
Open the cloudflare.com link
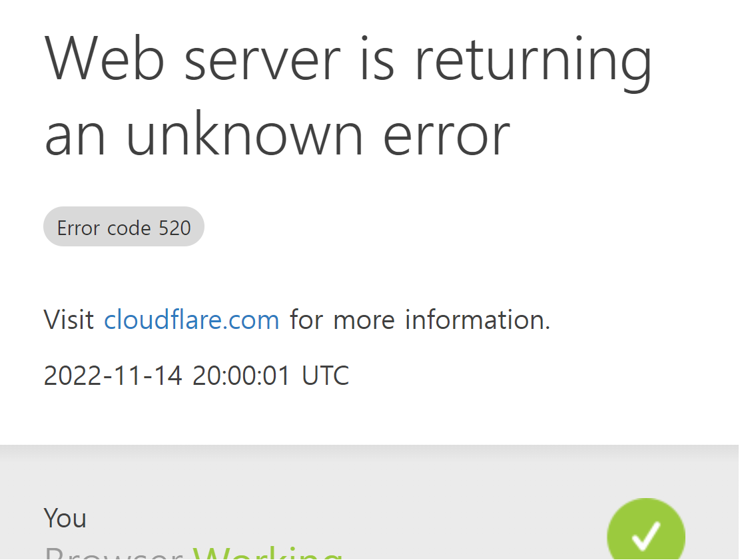pos(192,320)
